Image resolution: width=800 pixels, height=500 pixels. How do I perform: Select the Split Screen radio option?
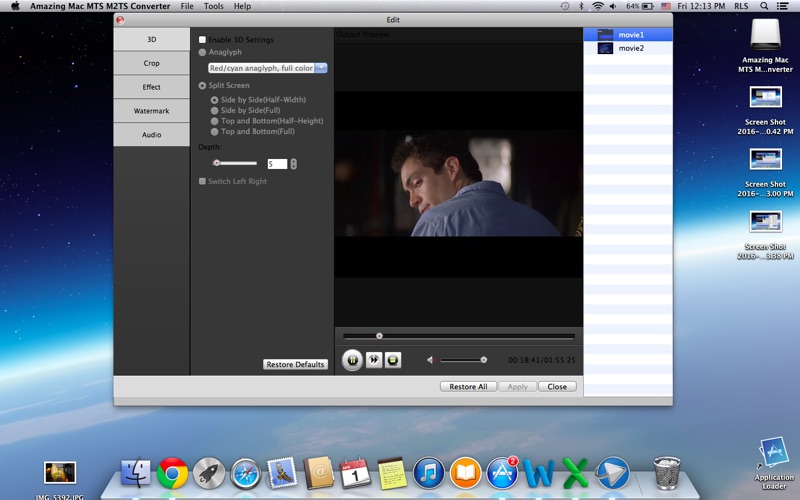[x=203, y=86]
